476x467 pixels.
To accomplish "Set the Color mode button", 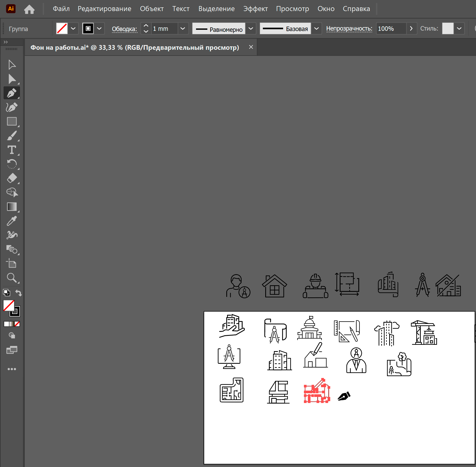I will pos(6,324).
